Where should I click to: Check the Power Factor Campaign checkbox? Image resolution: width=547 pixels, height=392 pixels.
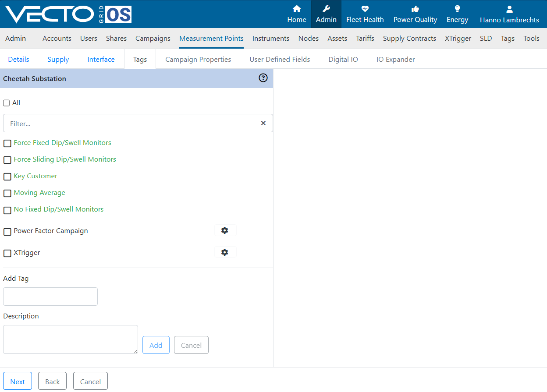coord(7,232)
